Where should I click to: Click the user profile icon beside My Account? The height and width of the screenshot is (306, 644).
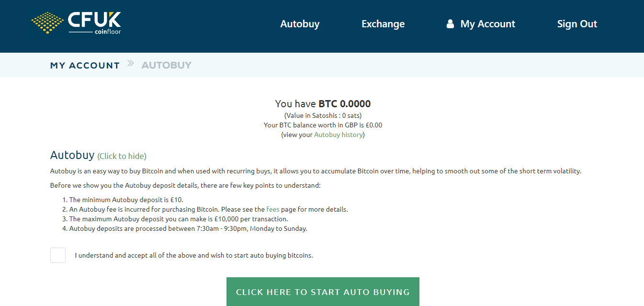tap(450, 24)
